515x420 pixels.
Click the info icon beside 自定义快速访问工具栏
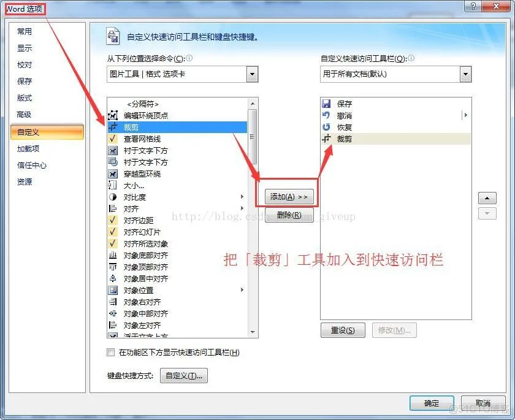click(411, 58)
